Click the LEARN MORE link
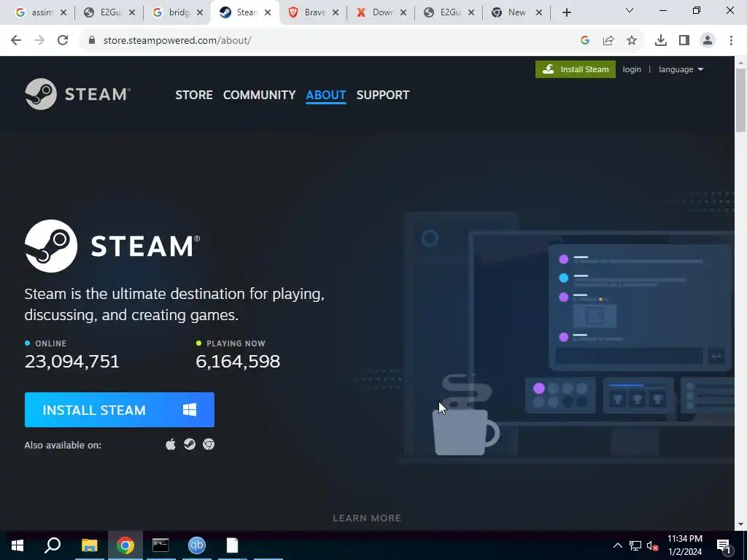The height and width of the screenshot is (560, 747). pyautogui.click(x=367, y=518)
